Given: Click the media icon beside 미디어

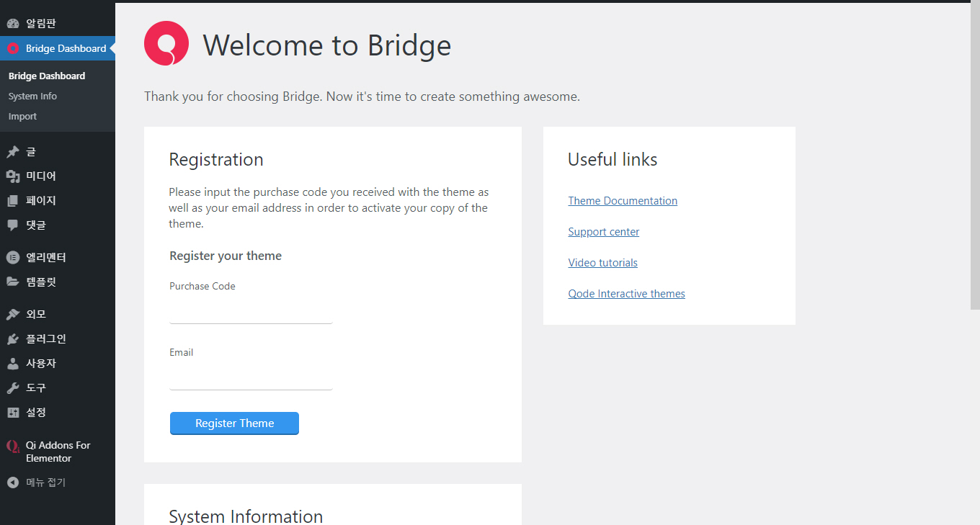Looking at the screenshot, I should tap(13, 176).
